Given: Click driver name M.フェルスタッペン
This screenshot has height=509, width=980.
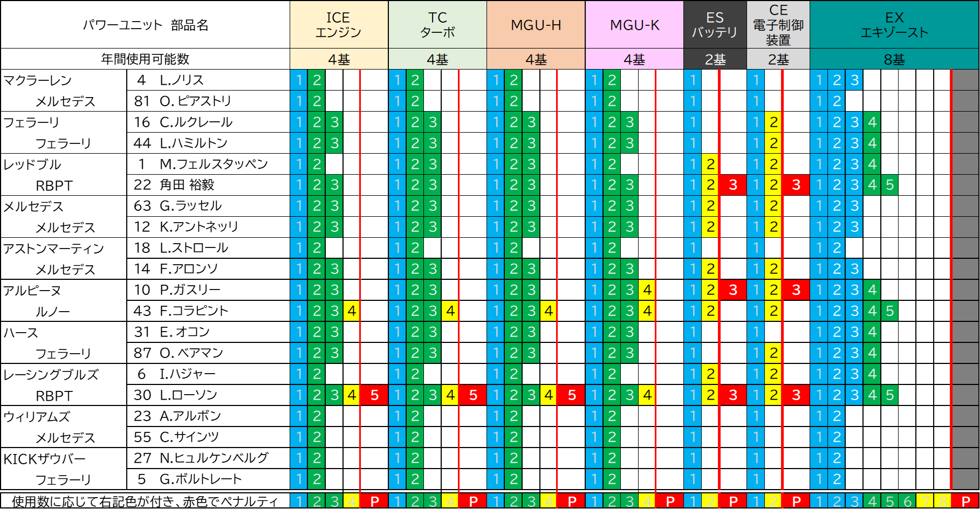Looking at the screenshot, I should [x=214, y=164].
